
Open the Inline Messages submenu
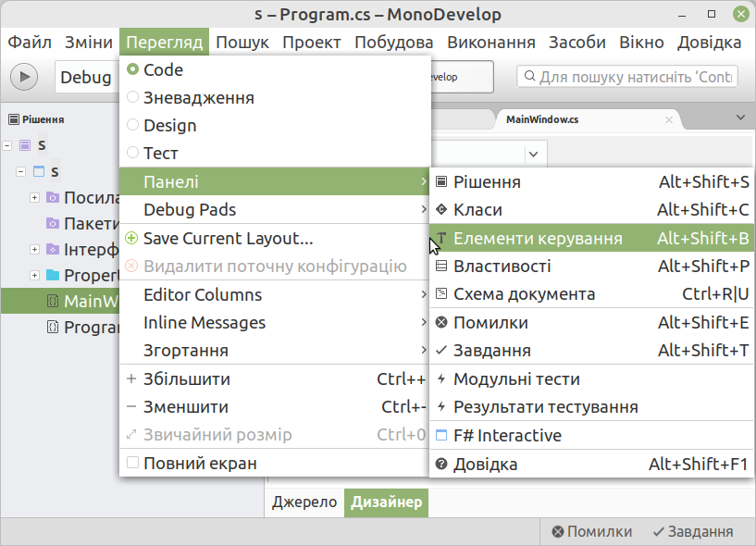click(274, 322)
